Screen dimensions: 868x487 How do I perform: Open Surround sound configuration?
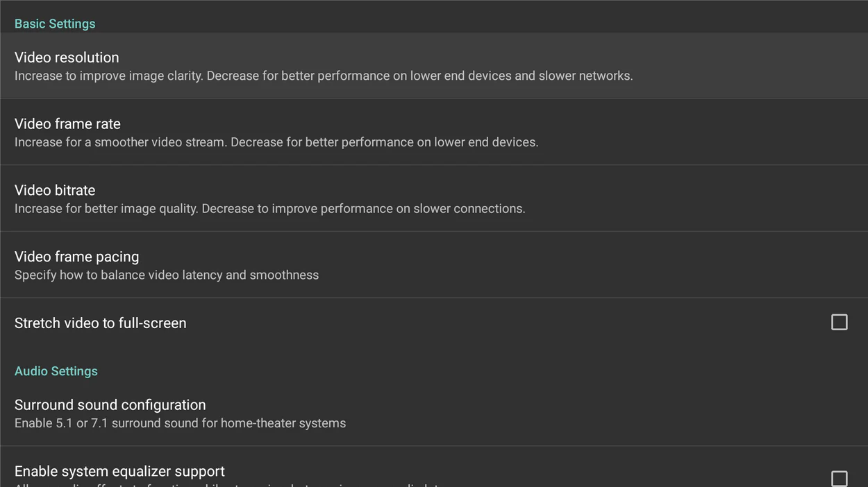pyautogui.click(x=434, y=413)
